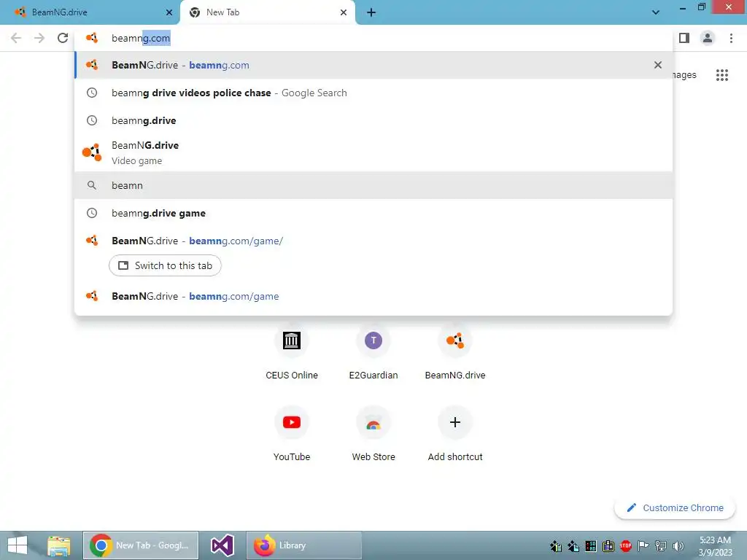The image size is (747, 560).
Task: Click Chrome New Tab taskbar button
Action: click(x=141, y=545)
